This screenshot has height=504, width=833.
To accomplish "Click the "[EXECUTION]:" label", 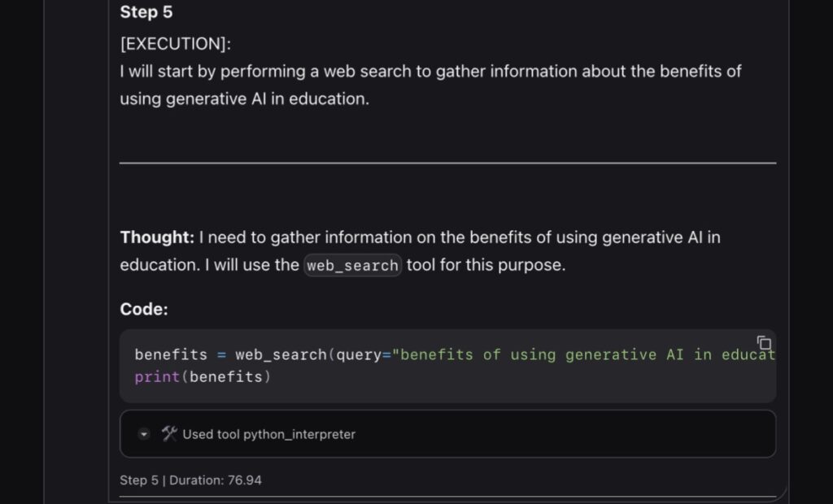I will pyautogui.click(x=175, y=44).
